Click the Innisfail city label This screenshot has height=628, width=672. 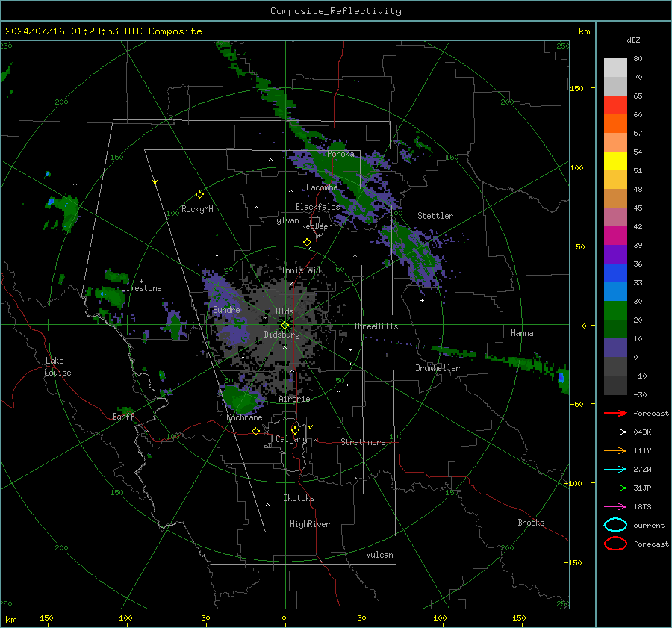302,270
